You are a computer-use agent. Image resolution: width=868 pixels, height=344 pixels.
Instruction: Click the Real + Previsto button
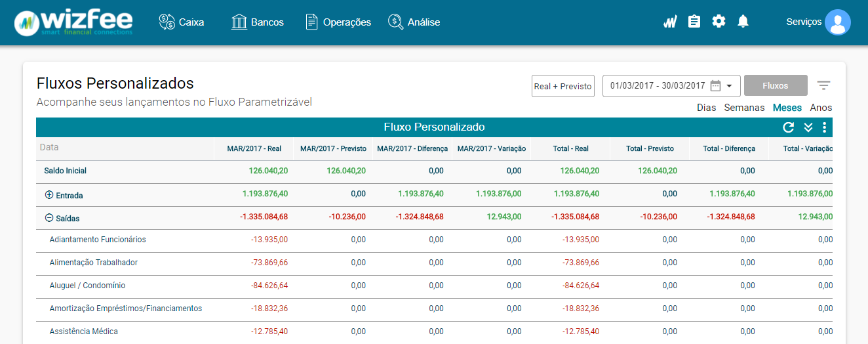(x=562, y=86)
